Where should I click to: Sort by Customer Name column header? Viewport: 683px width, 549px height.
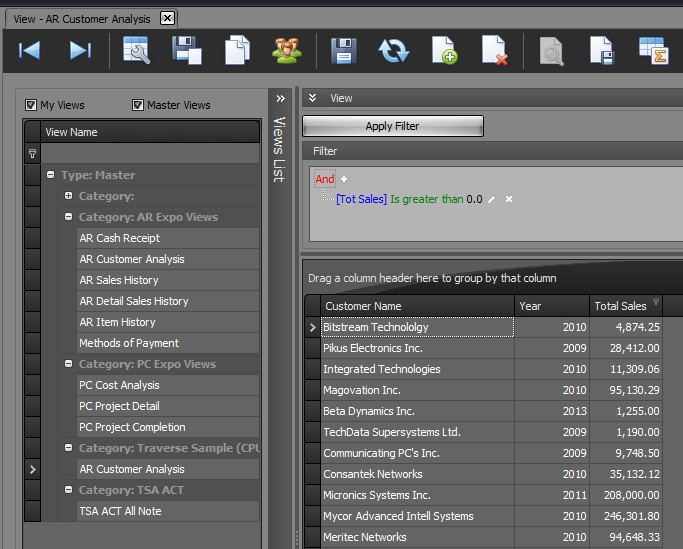pos(417,306)
